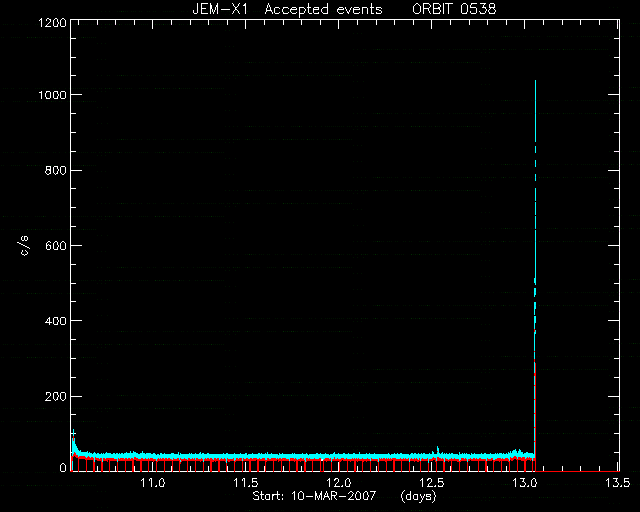Click the 13.5 x-axis tick label
Viewport: 640px width, 512px height.
(618, 483)
